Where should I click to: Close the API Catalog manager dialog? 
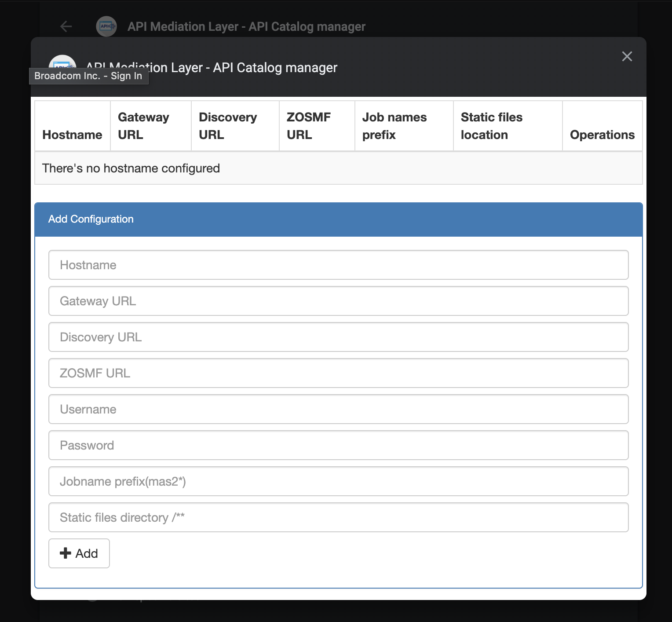pos(627,56)
